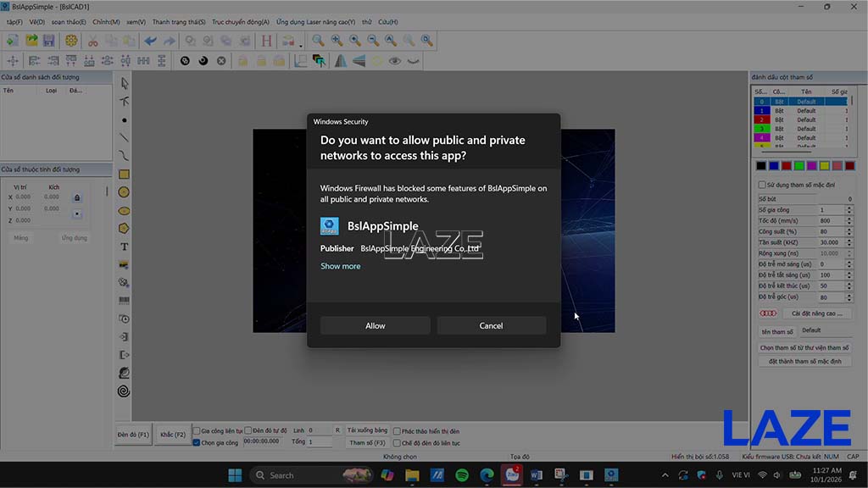Choose the ellipse drawing tool

[x=124, y=211]
